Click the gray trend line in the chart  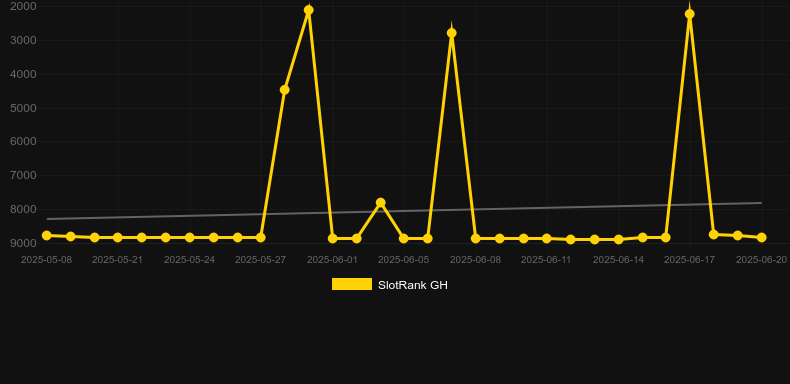[404, 211]
